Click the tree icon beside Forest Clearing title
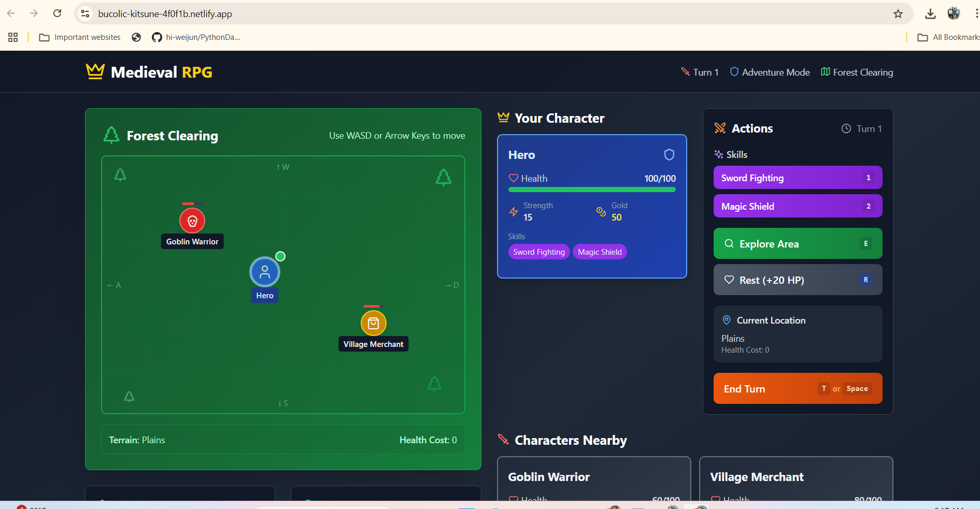The image size is (980, 509). click(111, 135)
